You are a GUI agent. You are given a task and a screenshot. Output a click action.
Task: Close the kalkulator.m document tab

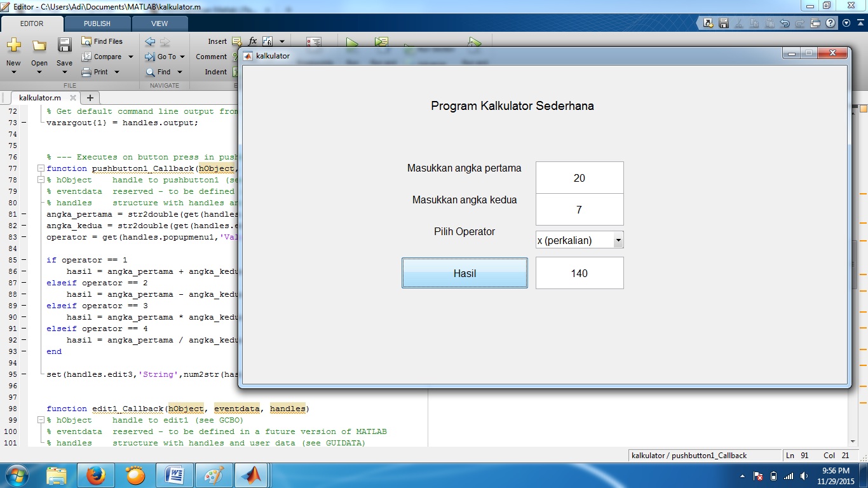(x=73, y=98)
